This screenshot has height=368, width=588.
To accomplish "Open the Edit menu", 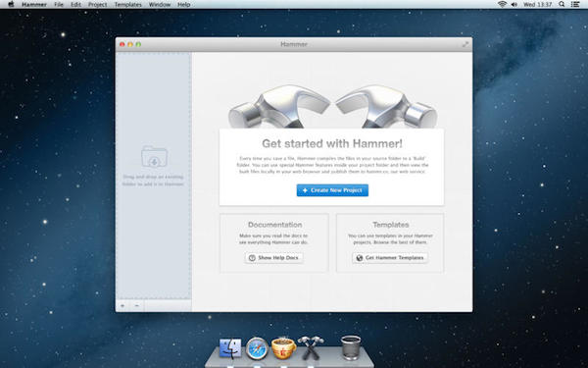I will [75, 5].
